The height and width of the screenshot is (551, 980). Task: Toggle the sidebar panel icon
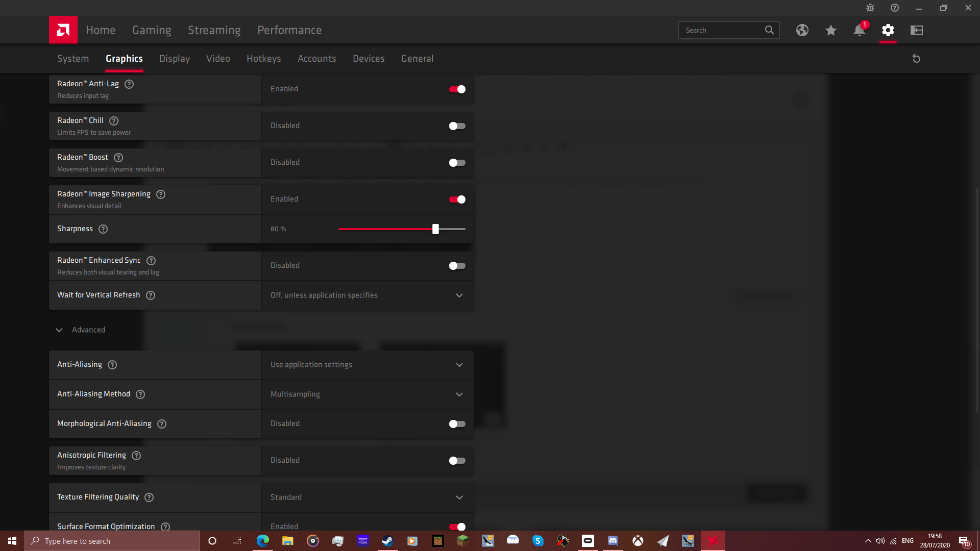[916, 30]
